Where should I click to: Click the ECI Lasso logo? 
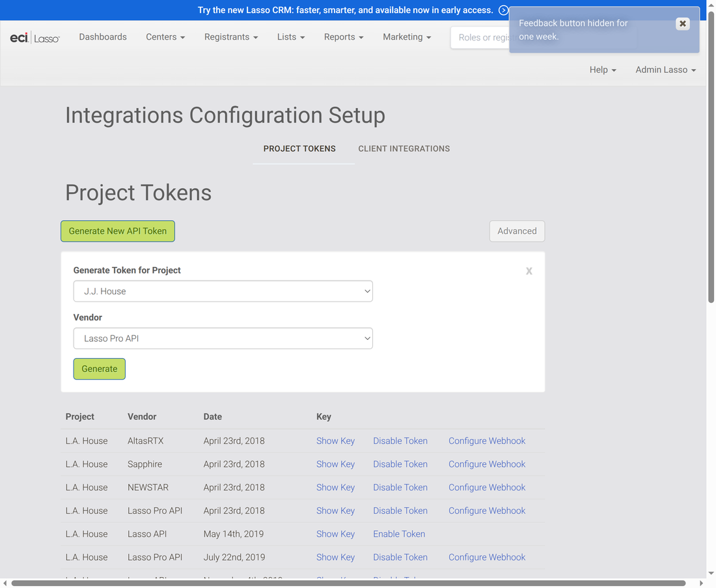pos(34,38)
